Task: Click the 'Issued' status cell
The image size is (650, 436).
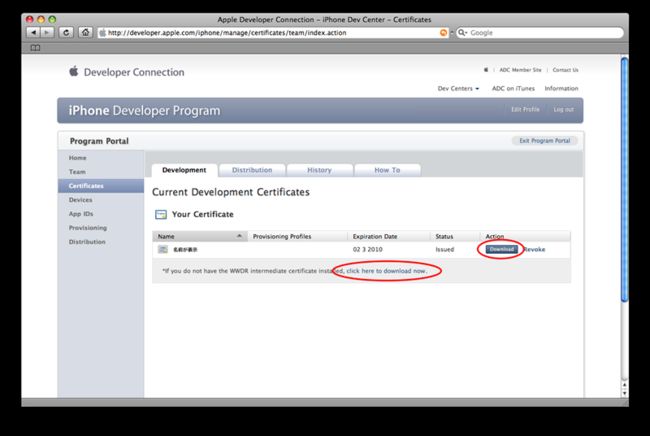Action: coord(445,249)
